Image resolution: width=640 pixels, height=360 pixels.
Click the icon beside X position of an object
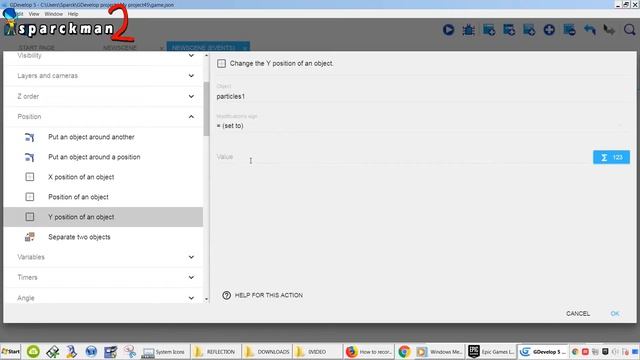[29, 177]
